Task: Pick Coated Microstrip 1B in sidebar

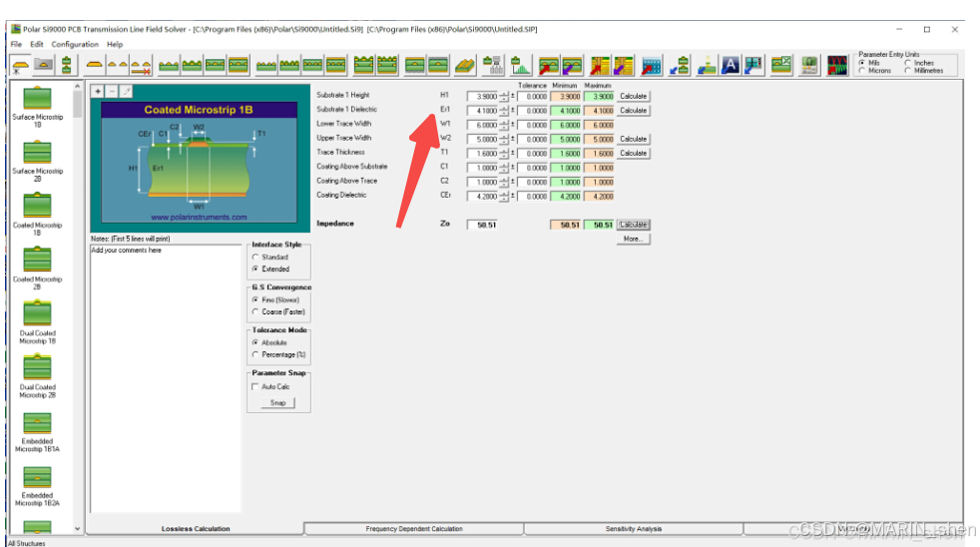Action: pos(38,215)
